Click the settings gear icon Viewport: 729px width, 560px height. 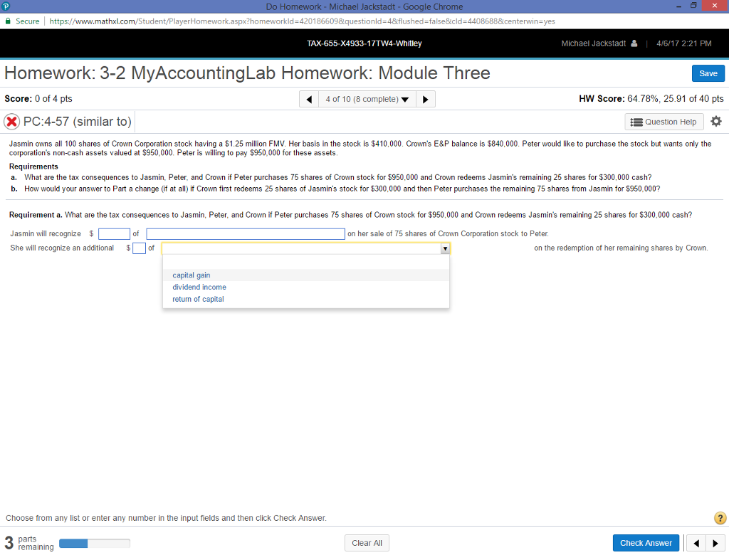tap(716, 121)
